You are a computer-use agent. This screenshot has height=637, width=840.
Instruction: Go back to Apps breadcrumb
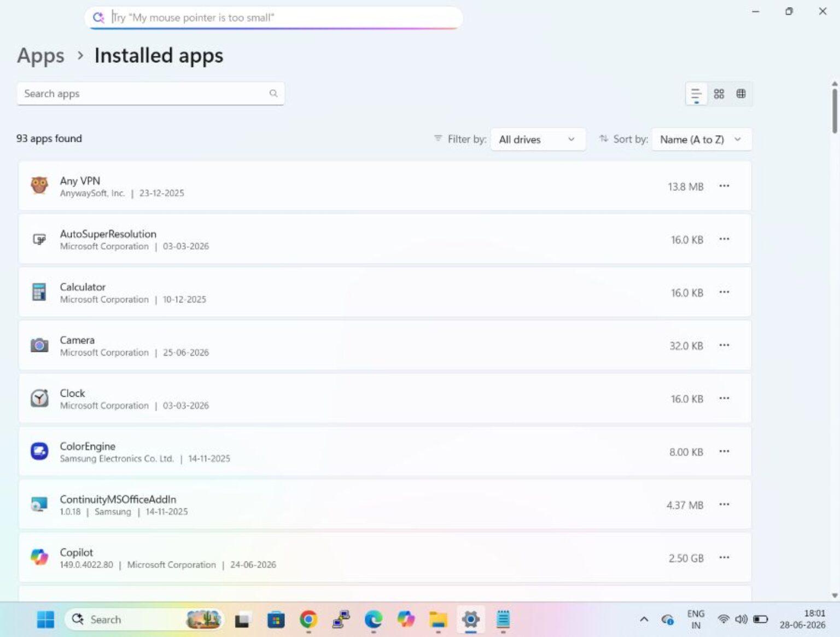(x=40, y=56)
